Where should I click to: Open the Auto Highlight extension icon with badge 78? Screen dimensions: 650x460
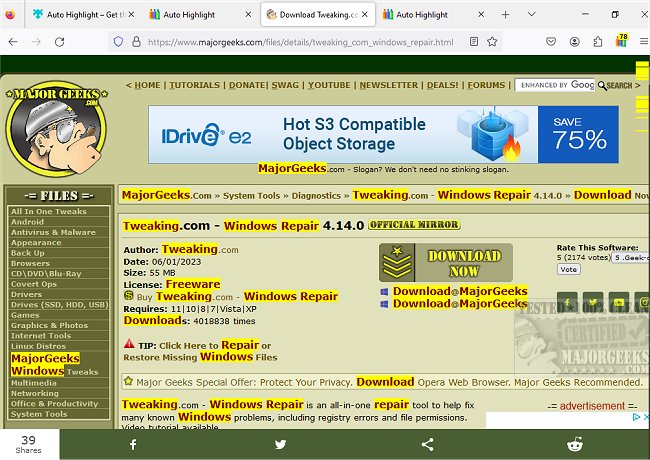click(x=621, y=41)
